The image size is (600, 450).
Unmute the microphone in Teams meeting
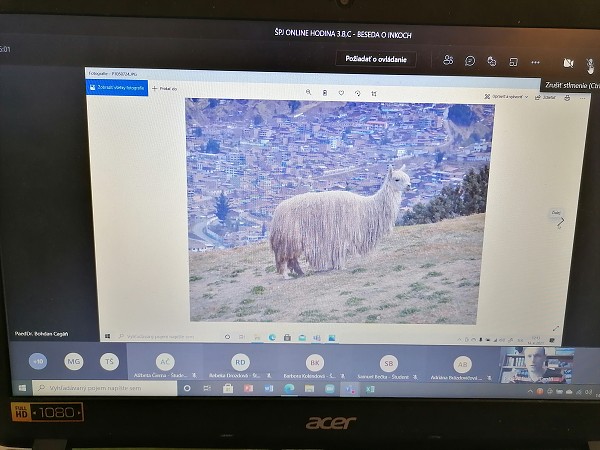coord(590,65)
